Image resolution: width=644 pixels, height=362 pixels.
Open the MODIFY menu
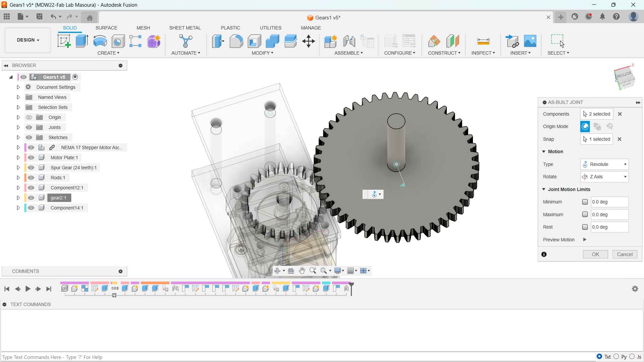point(263,53)
